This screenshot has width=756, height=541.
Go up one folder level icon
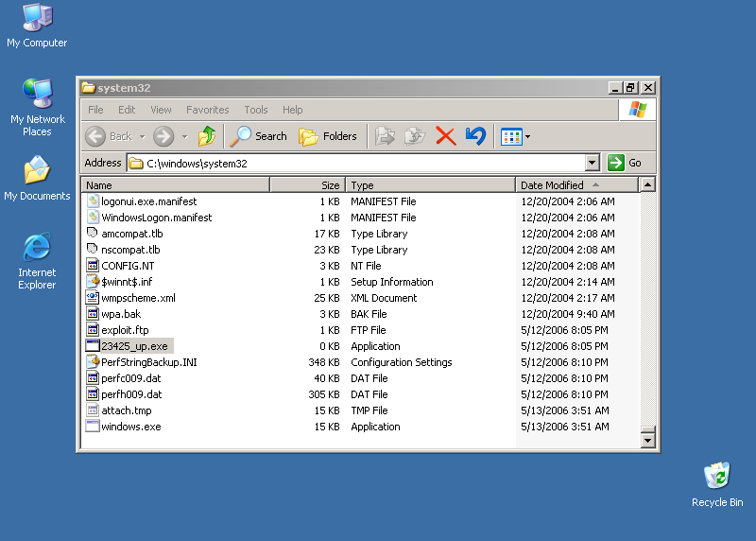[x=207, y=136]
